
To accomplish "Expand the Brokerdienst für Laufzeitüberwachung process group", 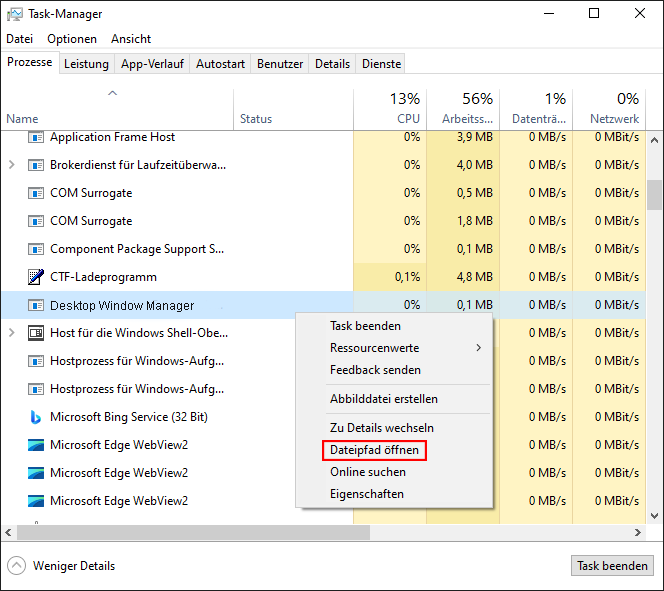I will coord(11,165).
